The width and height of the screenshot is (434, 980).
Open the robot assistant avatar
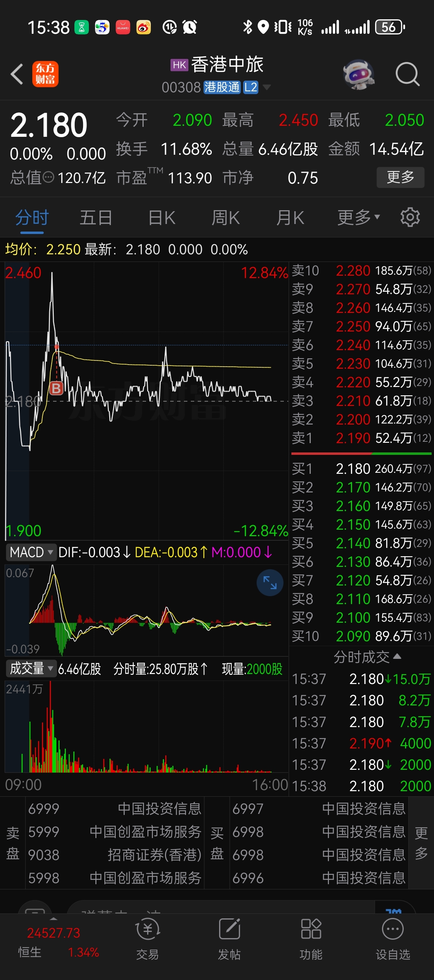coord(359,74)
